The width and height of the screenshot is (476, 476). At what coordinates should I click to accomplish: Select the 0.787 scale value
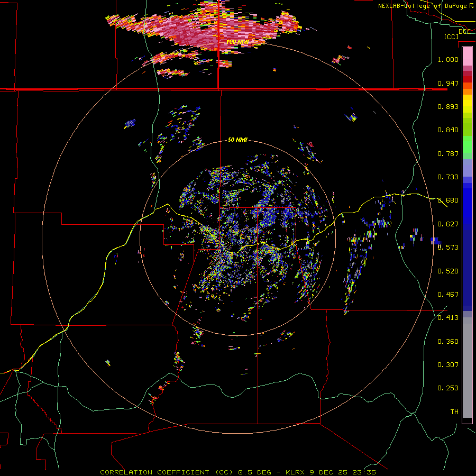coord(448,153)
